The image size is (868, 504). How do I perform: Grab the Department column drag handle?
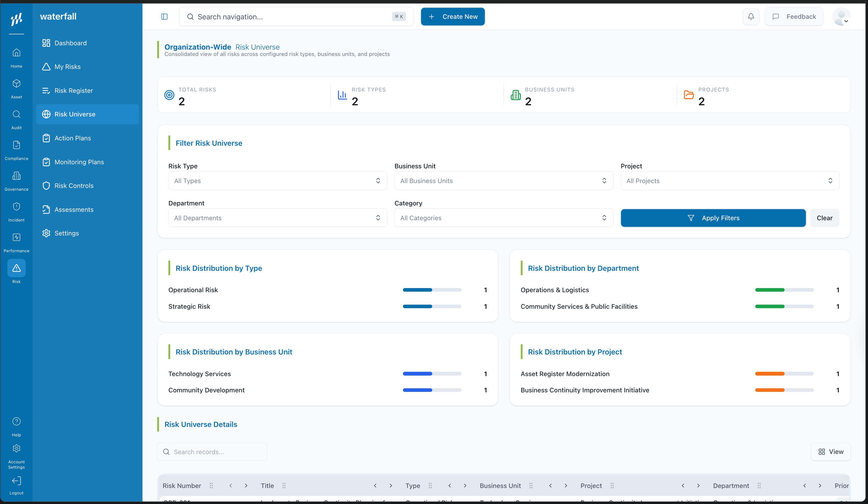click(759, 485)
